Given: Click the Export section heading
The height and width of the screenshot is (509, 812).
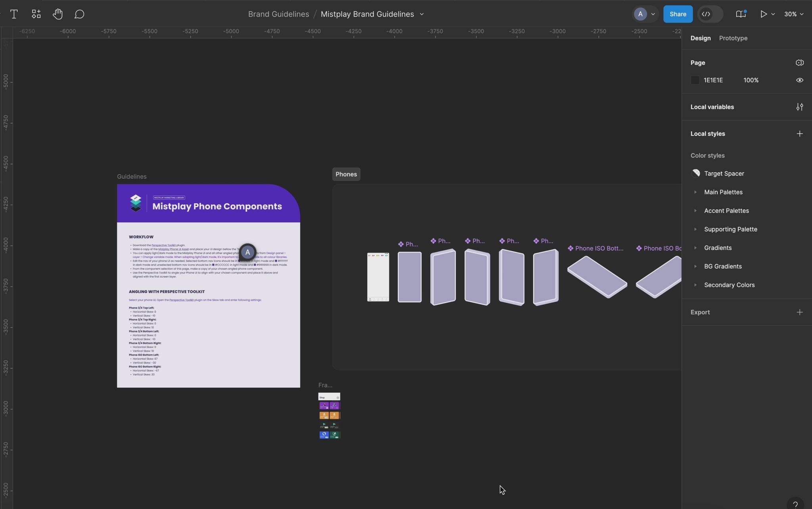Looking at the screenshot, I should [x=700, y=312].
